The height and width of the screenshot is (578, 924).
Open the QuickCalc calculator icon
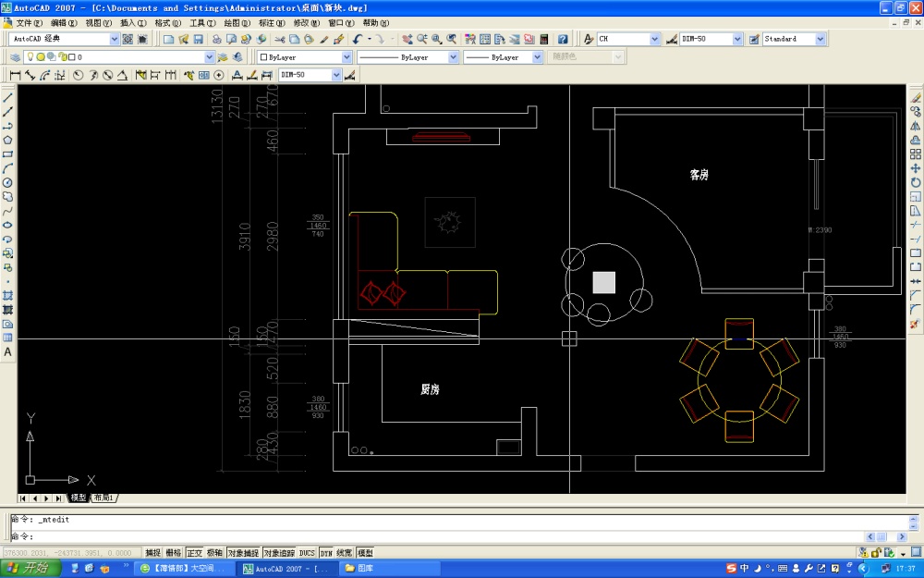(544, 40)
